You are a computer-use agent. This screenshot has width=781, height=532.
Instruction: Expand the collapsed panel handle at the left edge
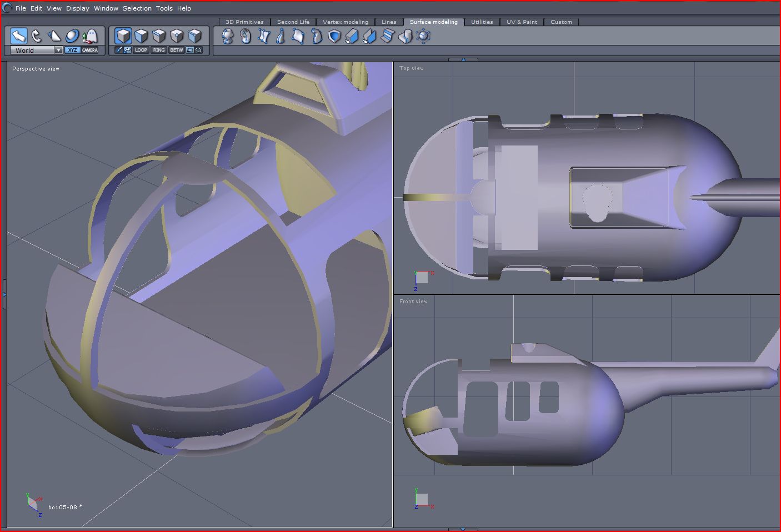4,294
